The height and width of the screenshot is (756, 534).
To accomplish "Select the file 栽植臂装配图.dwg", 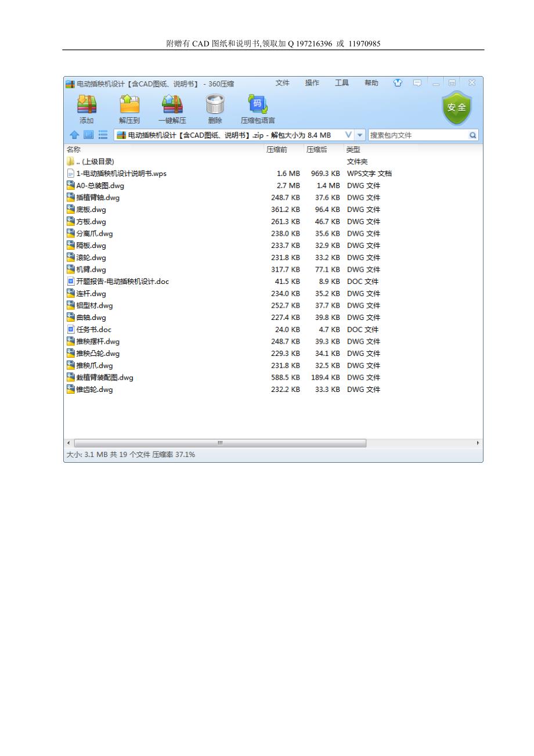I will (x=104, y=377).
